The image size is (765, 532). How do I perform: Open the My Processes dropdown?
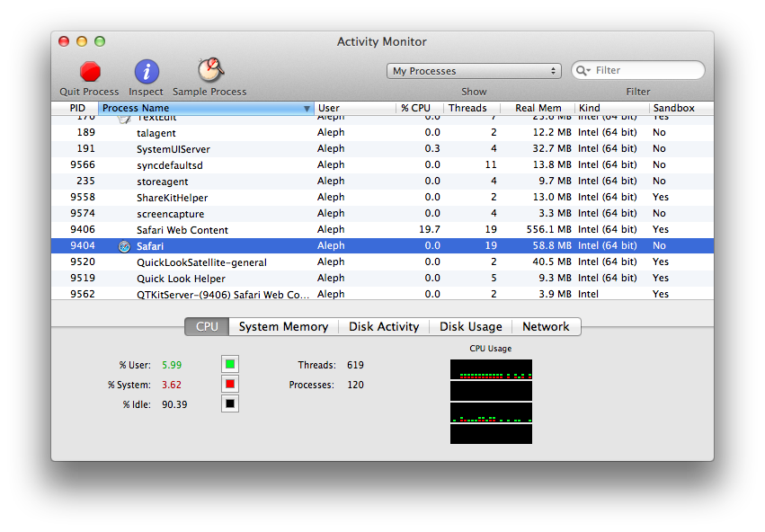[474, 71]
